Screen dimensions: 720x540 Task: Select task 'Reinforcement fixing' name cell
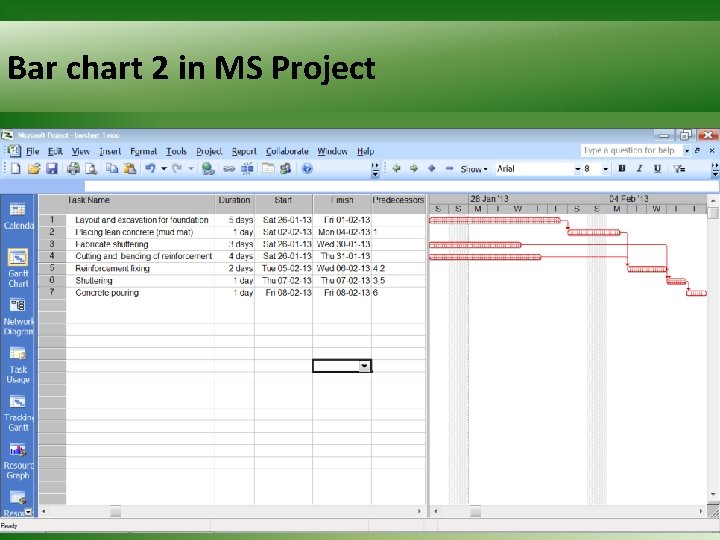(140, 268)
